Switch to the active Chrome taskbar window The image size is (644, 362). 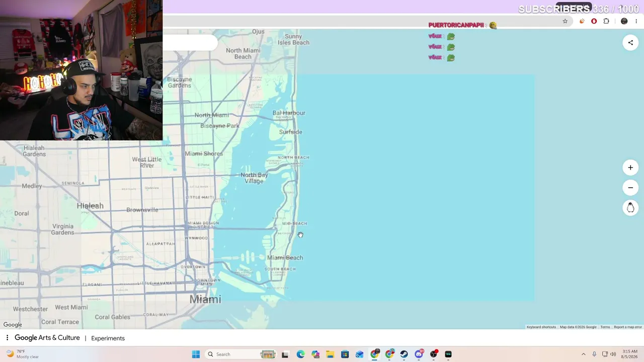click(375, 354)
